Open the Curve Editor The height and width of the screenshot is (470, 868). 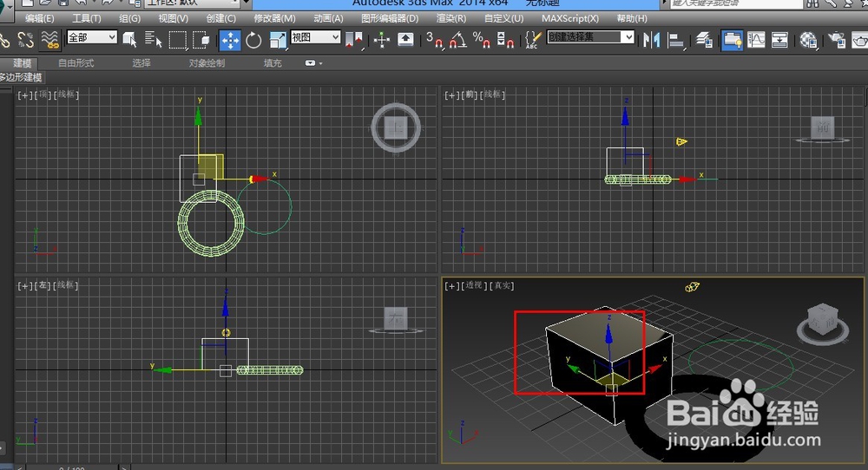click(x=756, y=40)
